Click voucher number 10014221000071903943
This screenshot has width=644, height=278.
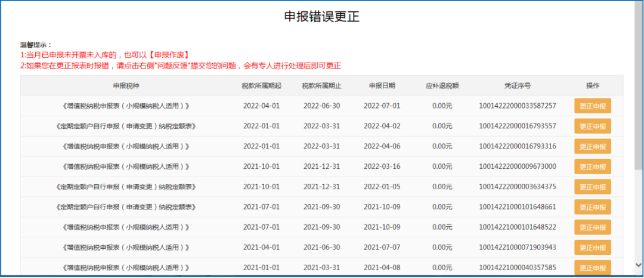[x=518, y=247]
